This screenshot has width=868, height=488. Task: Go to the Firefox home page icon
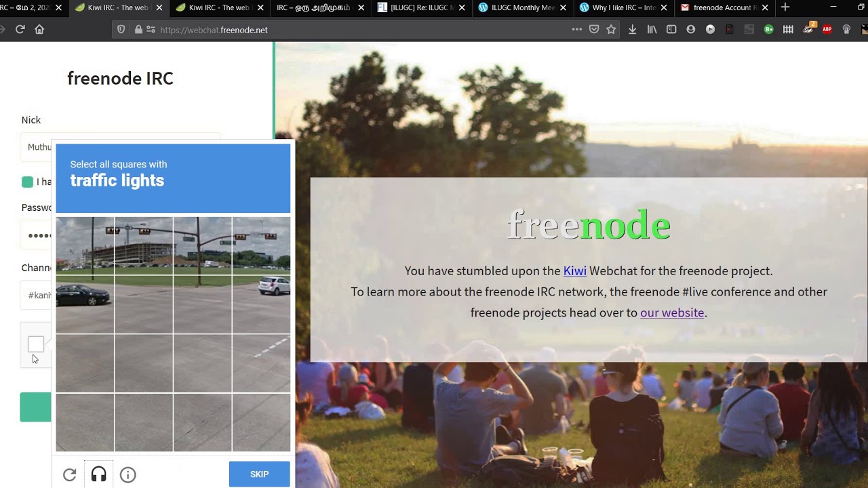(39, 30)
